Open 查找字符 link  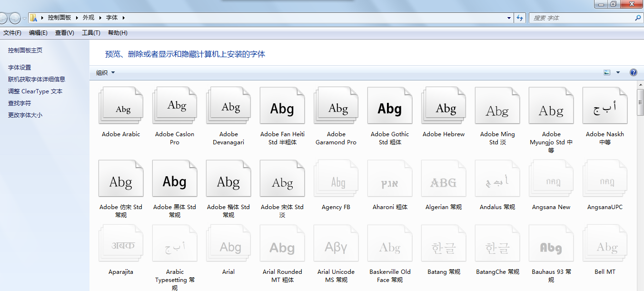tap(20, 103)
